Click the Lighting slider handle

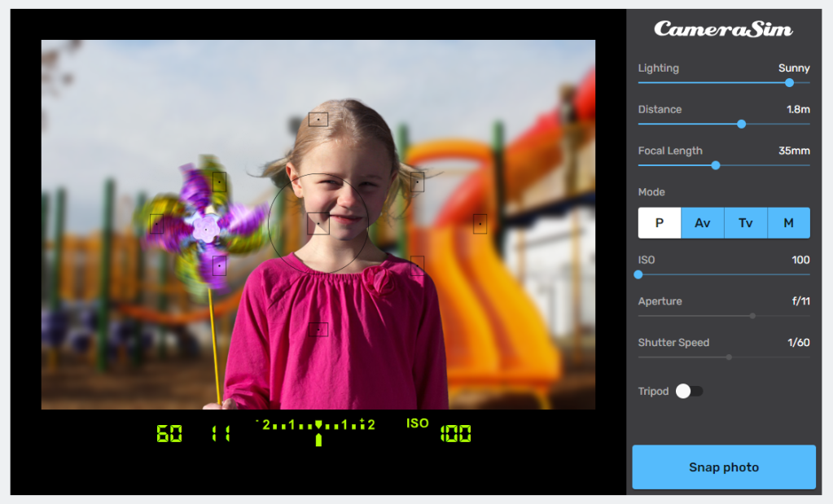pyautogui.click(x=789, y=82)
